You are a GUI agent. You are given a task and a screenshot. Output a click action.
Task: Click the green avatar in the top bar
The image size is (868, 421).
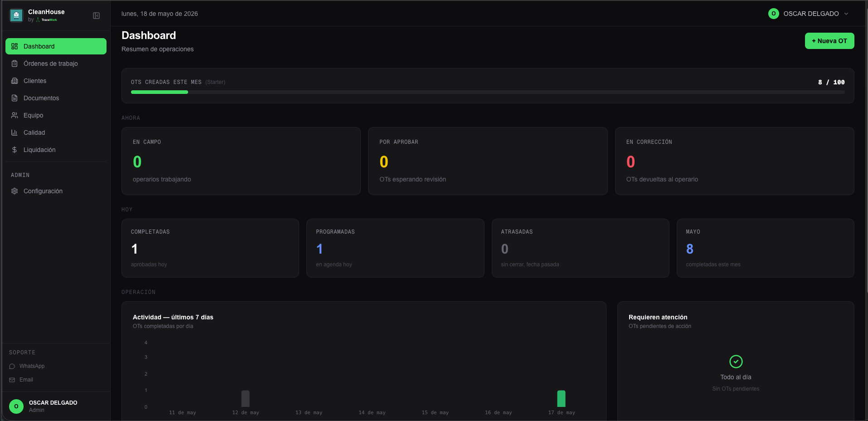[773, 14]
